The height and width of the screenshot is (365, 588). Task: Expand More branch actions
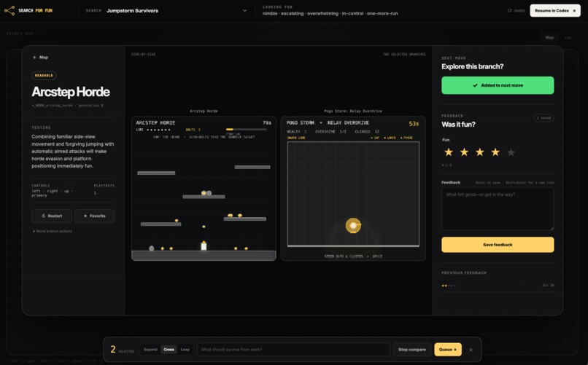pos(53,232)
